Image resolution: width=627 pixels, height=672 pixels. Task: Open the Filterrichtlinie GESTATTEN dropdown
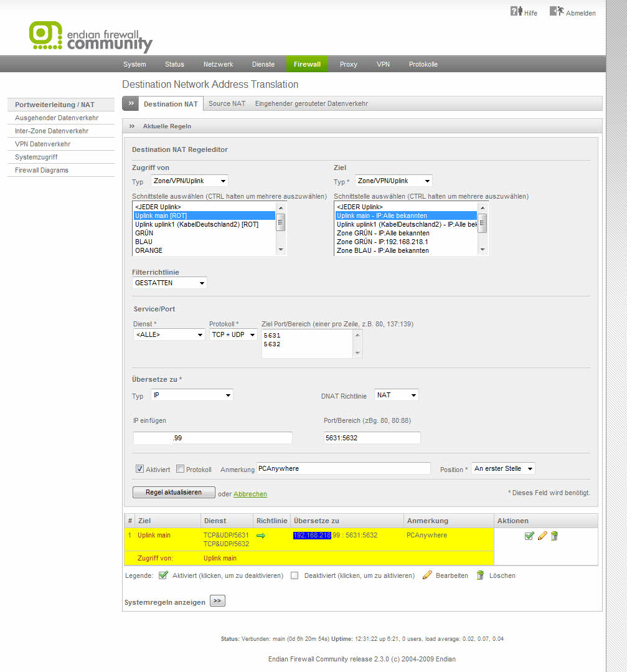[169, 283]
